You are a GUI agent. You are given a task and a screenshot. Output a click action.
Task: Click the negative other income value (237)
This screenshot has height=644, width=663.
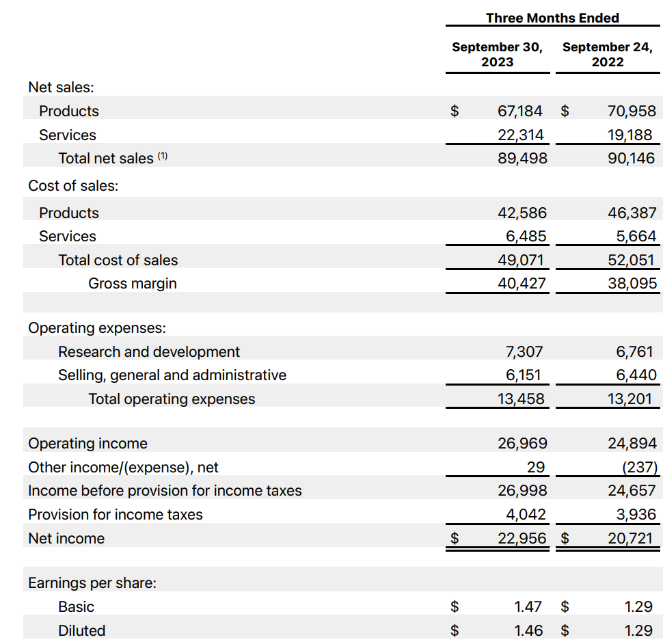tap(640, 468)
